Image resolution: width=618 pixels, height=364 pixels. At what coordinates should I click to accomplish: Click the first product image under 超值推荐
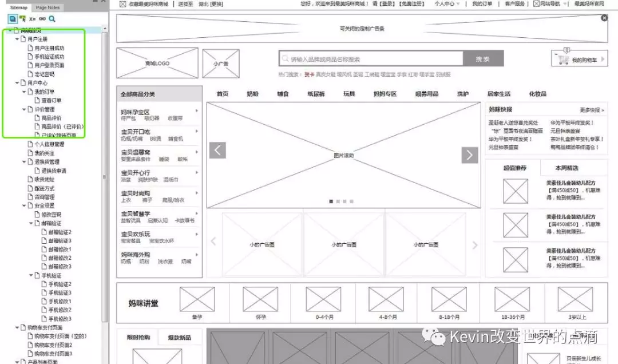pos(516,191)
